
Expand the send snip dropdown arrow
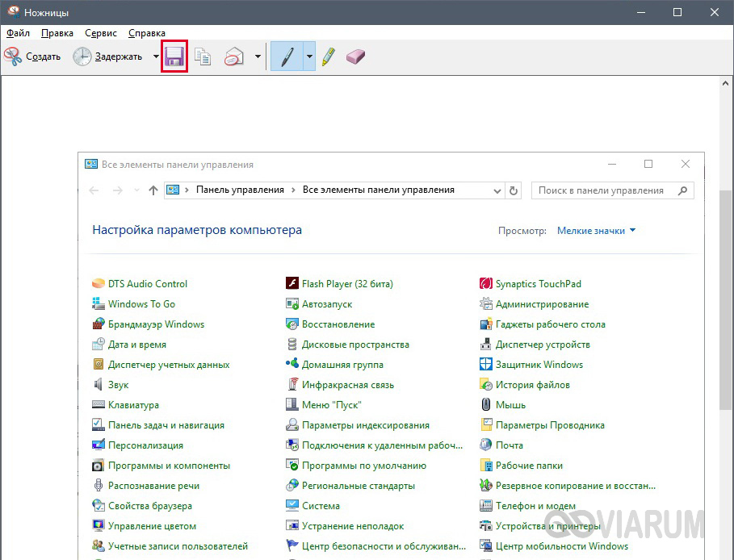pyautogui.click(x=258, y=56)
